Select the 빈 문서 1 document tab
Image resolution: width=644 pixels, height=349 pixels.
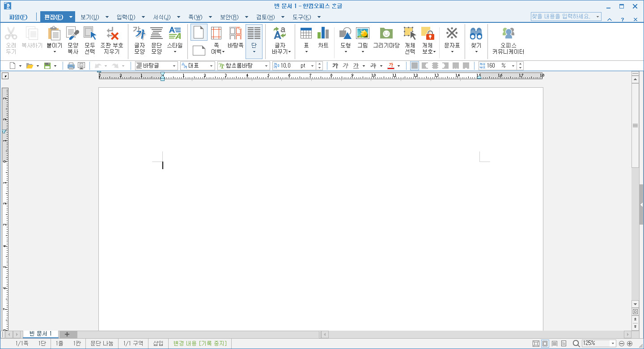(x=41, y=334)
